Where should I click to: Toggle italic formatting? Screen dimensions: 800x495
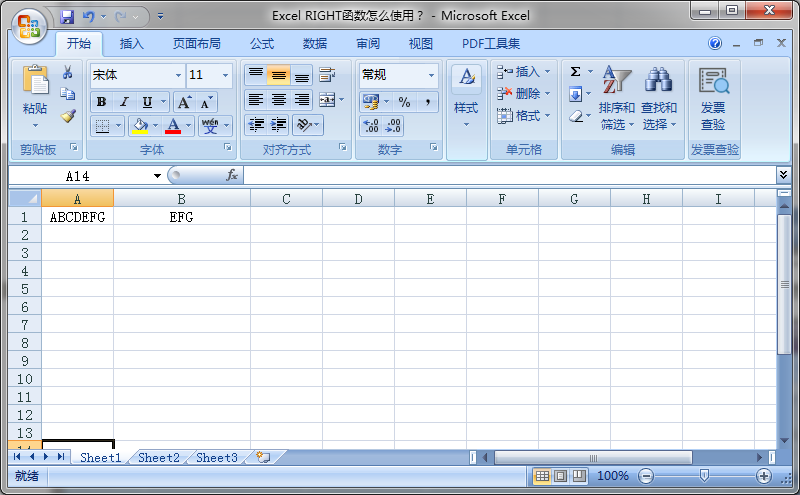coord(124,102)
